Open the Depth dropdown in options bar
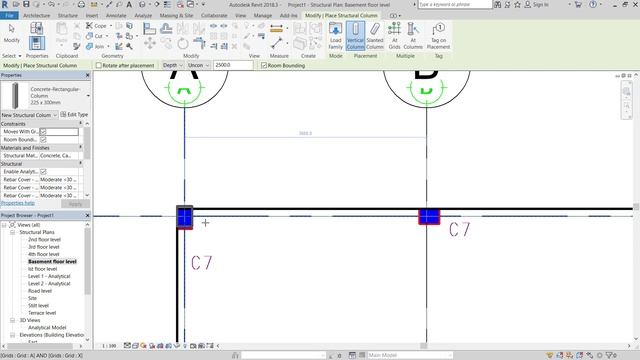Screen dimensions: 640x360 172,65
